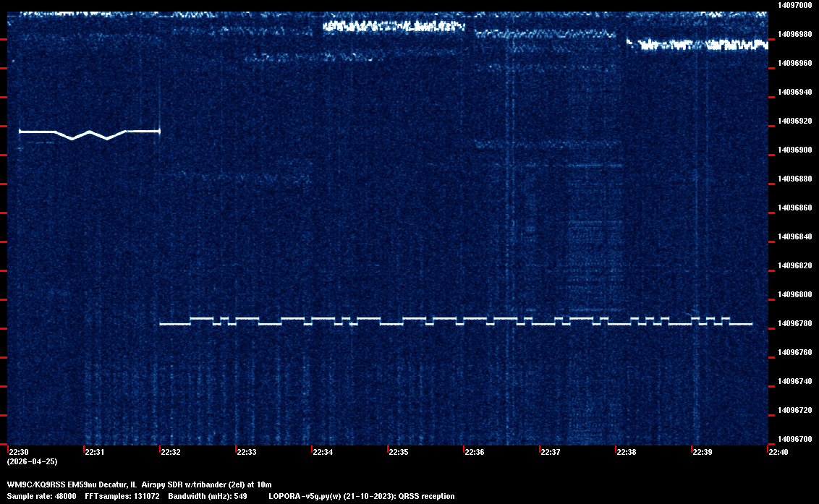Select the 22:40 time marker
The width and height of the screenshot is (819, 504).
pos(778,452)
